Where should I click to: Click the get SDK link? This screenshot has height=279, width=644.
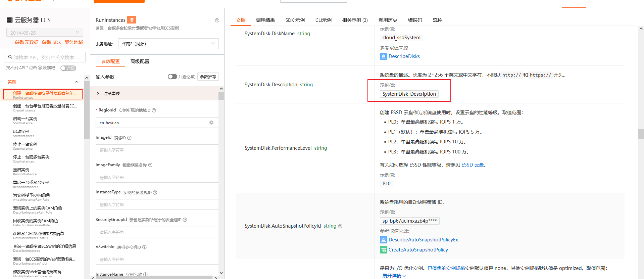(x=51, y=42)
